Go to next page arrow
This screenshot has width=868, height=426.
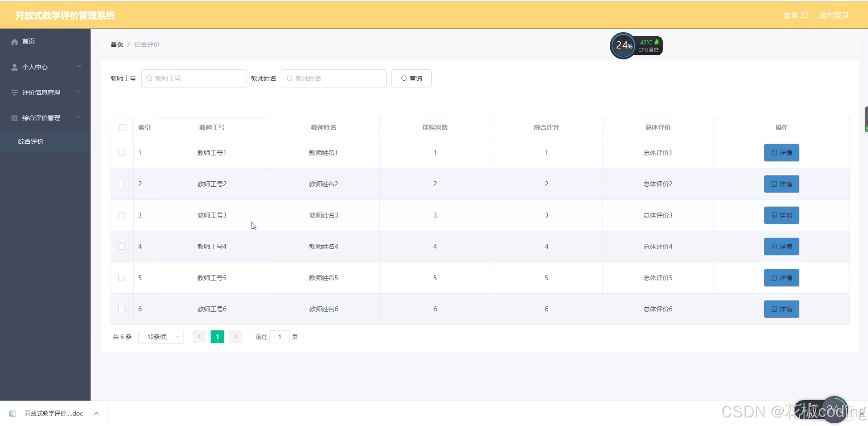click(x=236, y=337)
